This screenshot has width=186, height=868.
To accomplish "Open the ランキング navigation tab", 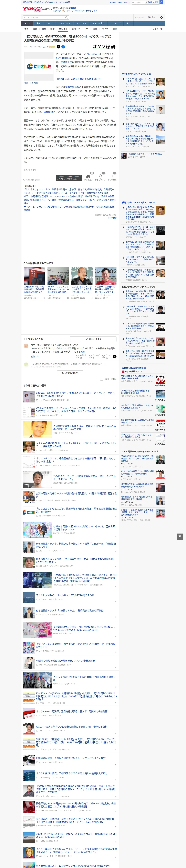I will 115,24.
